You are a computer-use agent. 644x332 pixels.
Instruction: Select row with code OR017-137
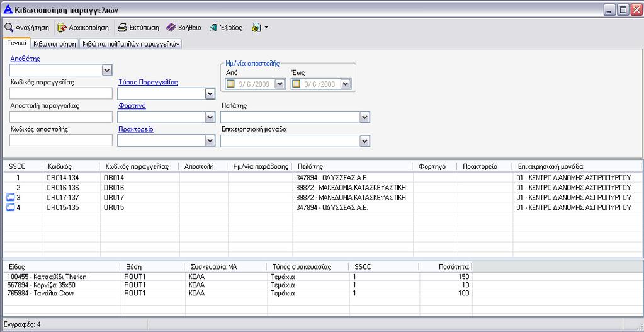tap(322, 198)
